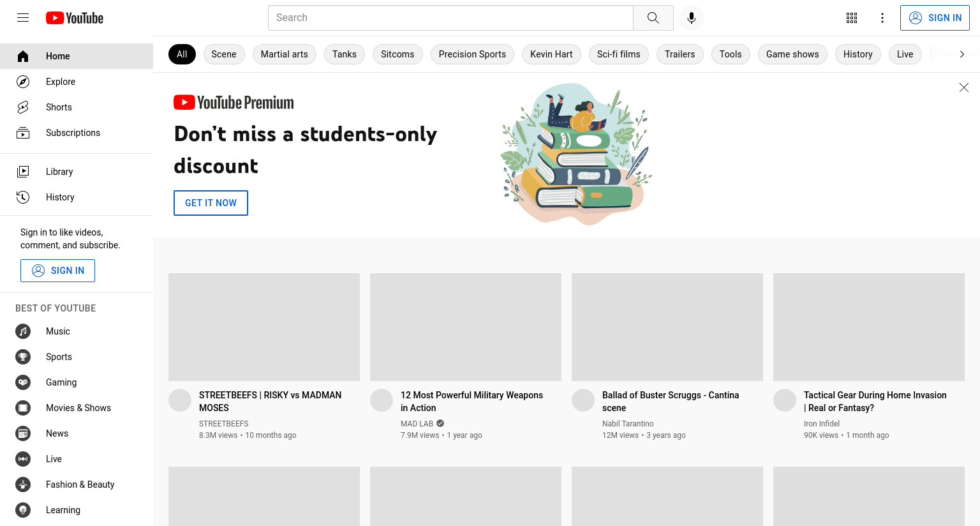Viewport: 980px width, 526px height.
Task: Click the Live broadcast icon in sidebar
Action: coord(23,459)
